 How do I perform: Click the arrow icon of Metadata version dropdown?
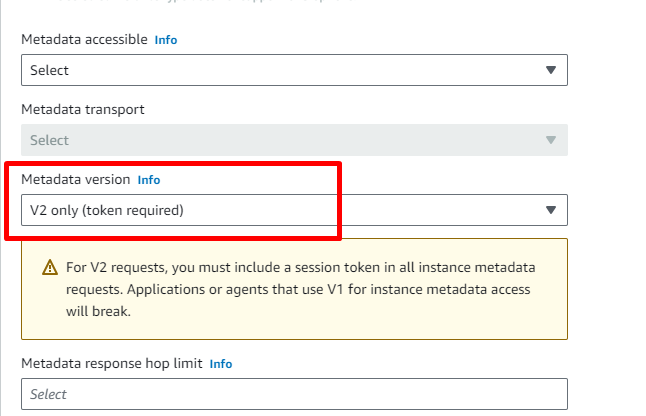click(x=550, y=210)
